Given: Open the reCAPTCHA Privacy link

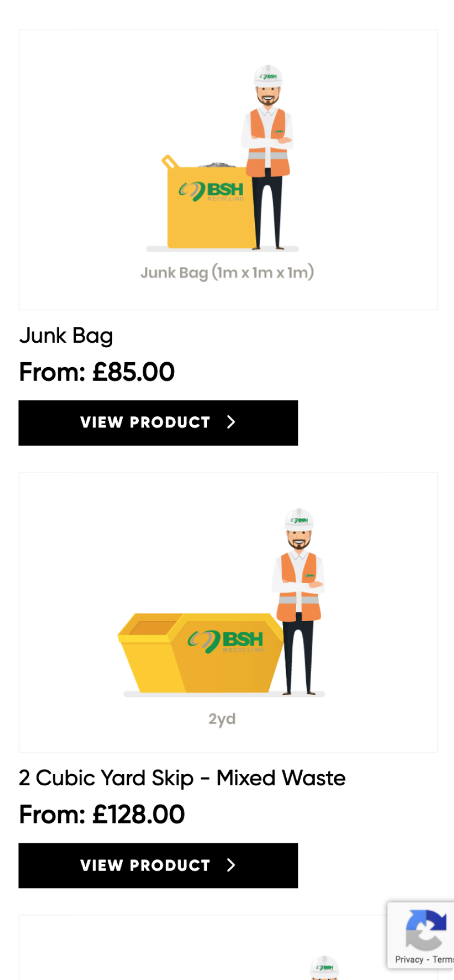Looking at the screenshot, I should [409, 959].
